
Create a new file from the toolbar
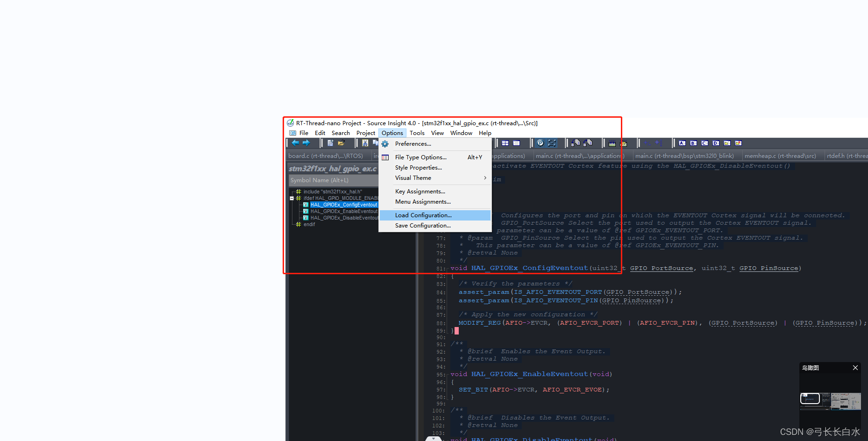coord(330,143)
